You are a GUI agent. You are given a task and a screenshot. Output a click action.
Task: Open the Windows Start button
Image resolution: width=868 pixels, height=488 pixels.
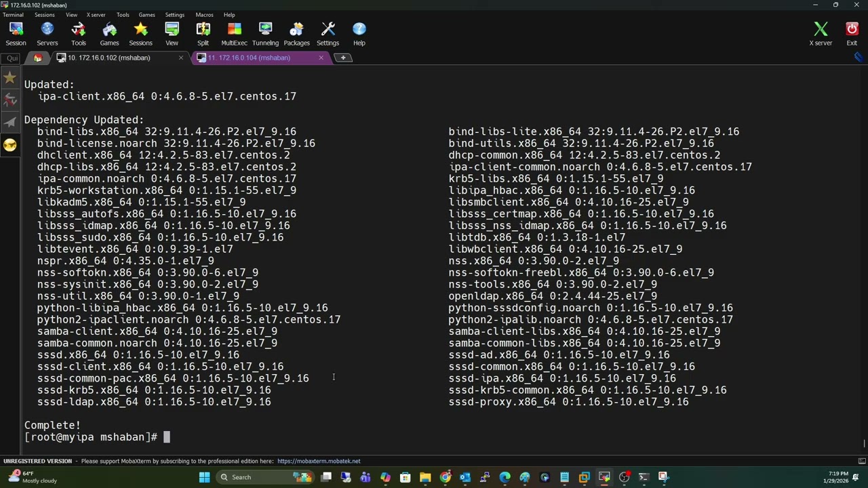pyautogui.click(x=204, y=477)
